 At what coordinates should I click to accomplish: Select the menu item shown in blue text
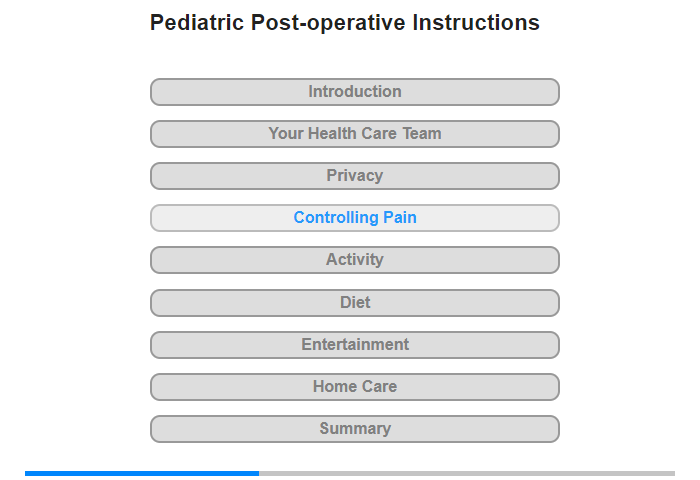(354, 218)
